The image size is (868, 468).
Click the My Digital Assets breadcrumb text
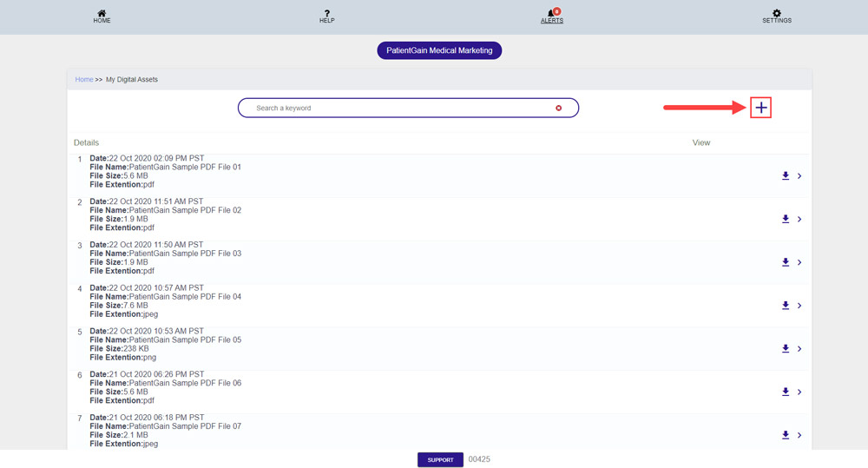coord(132,79)
